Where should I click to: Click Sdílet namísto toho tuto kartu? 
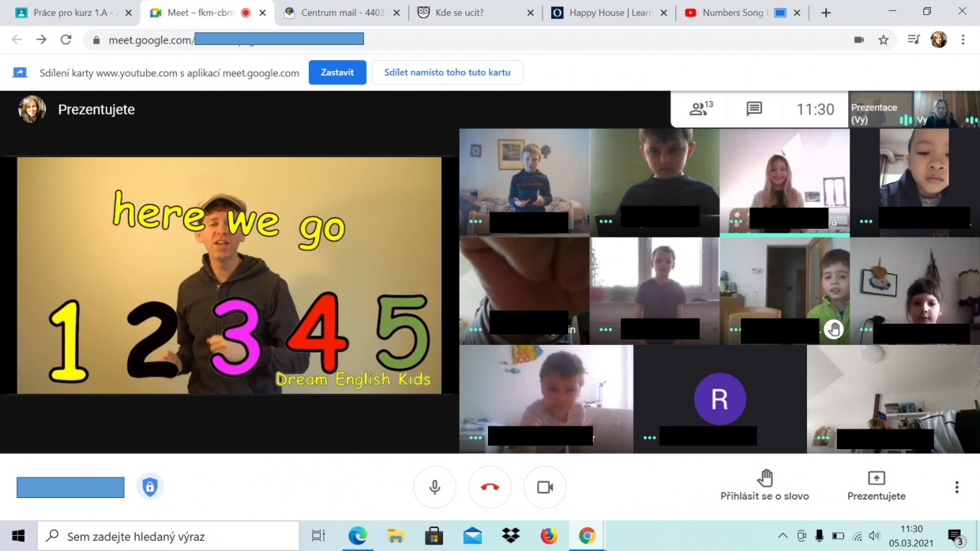pos(447,73)
